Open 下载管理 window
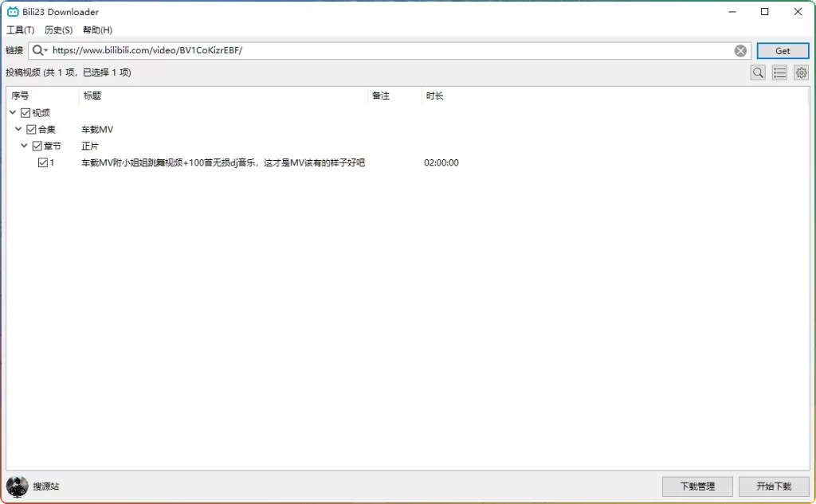Screen dimensions: 816x504 (x=697, y=486)
